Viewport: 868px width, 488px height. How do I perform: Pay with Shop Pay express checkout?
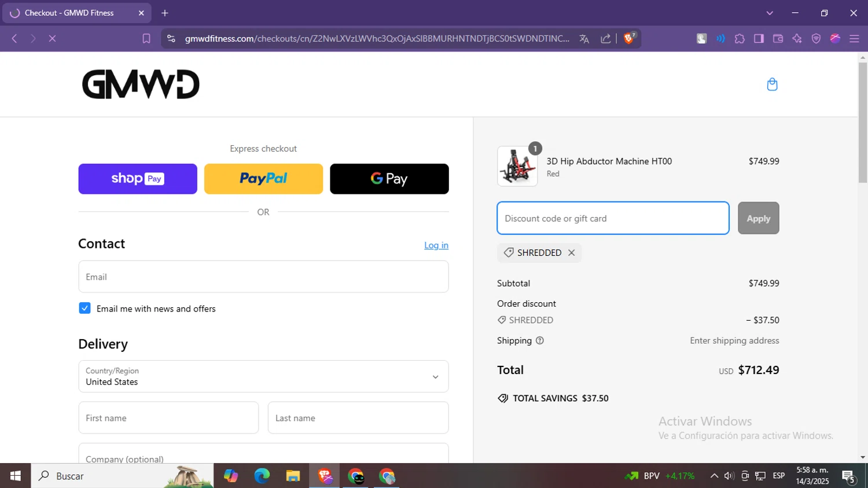[x=138, y=179]
